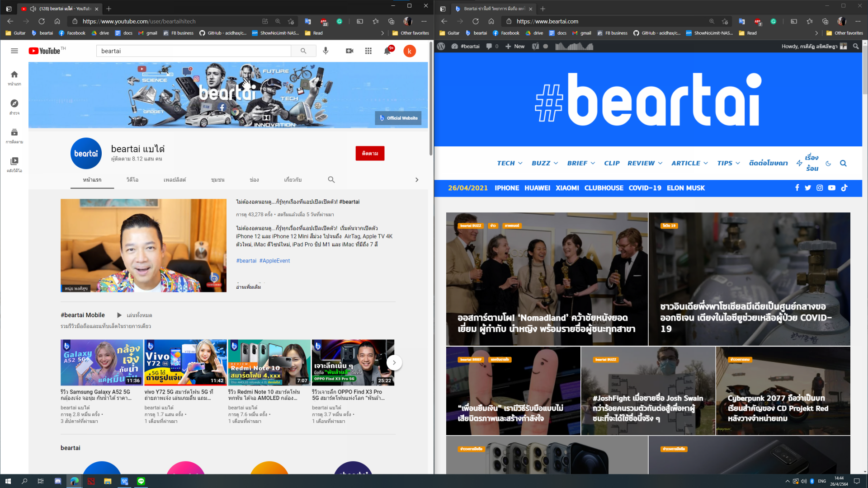The height and width of the screenshot is (488, 868).
Task: Open File Explorer from the taskbar
Action: click(x=108, y=481)
